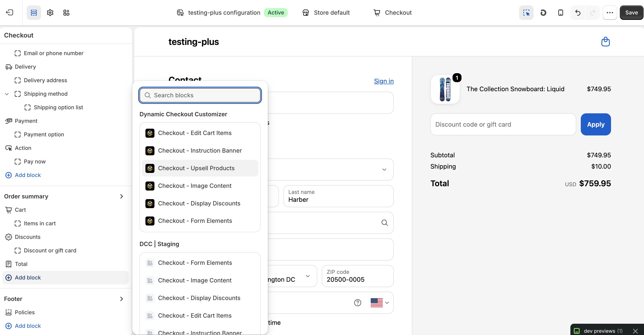This screenshot has height=335, width=644.
Task: Click the Staging Image Content block icon
Action: 150,281
